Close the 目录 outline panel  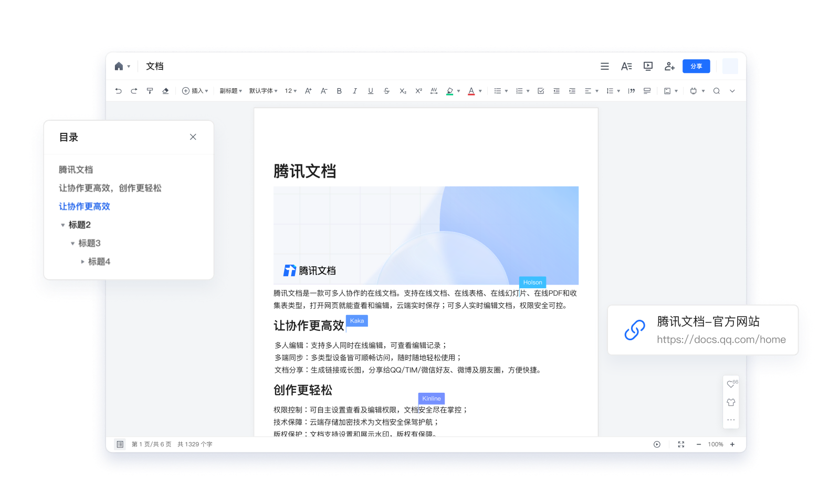193,137
